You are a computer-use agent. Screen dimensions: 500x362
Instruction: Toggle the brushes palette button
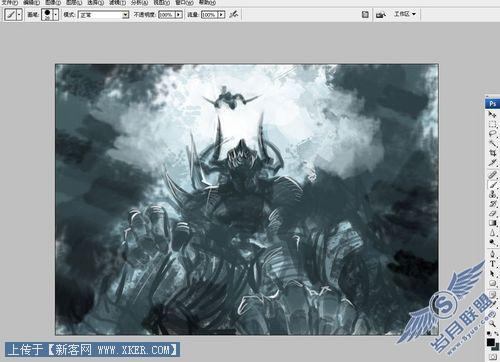[x=365, y=14]
